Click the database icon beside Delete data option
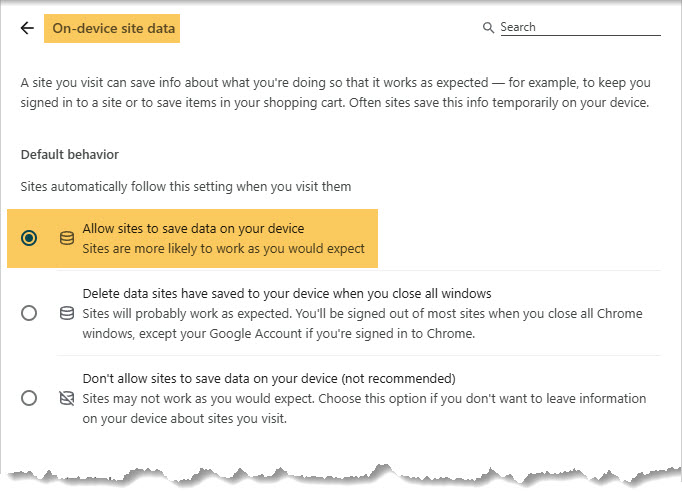682x492 pixels. pos(67,313)
